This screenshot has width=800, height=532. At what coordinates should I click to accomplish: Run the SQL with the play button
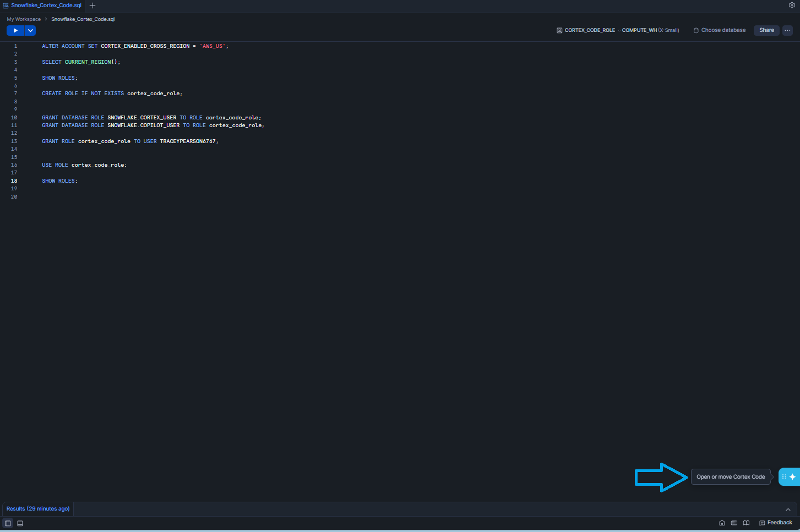pyautogui.click(x=15, y=31)
